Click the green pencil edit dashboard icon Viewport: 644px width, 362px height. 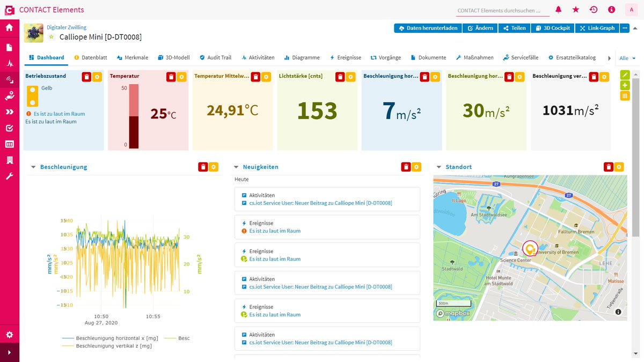(625, 75)
